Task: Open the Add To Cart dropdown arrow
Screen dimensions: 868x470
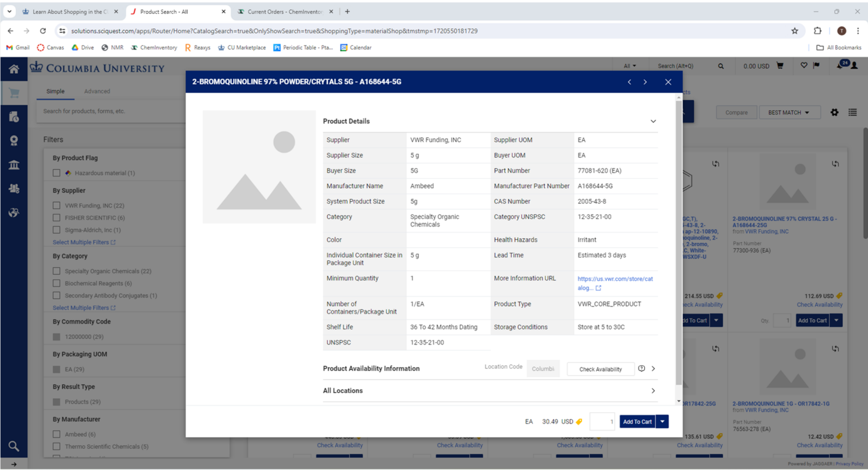Action: tap(662, 422)
